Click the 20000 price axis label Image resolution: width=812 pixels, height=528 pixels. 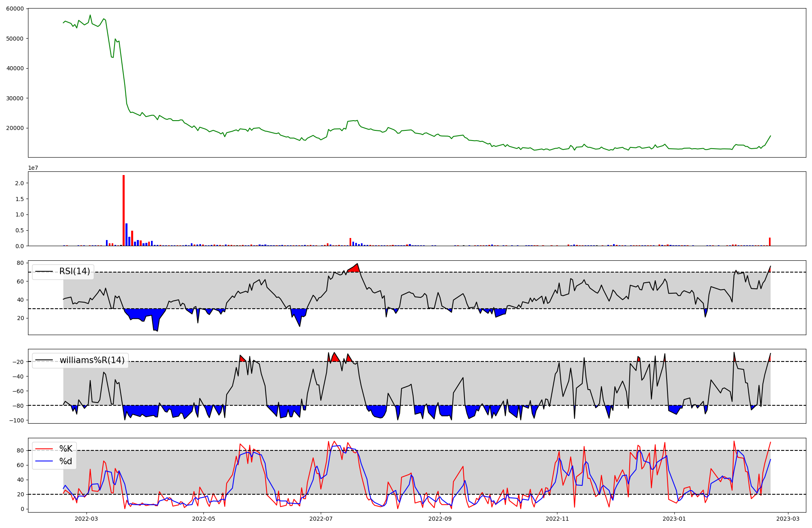click(15, 128)
